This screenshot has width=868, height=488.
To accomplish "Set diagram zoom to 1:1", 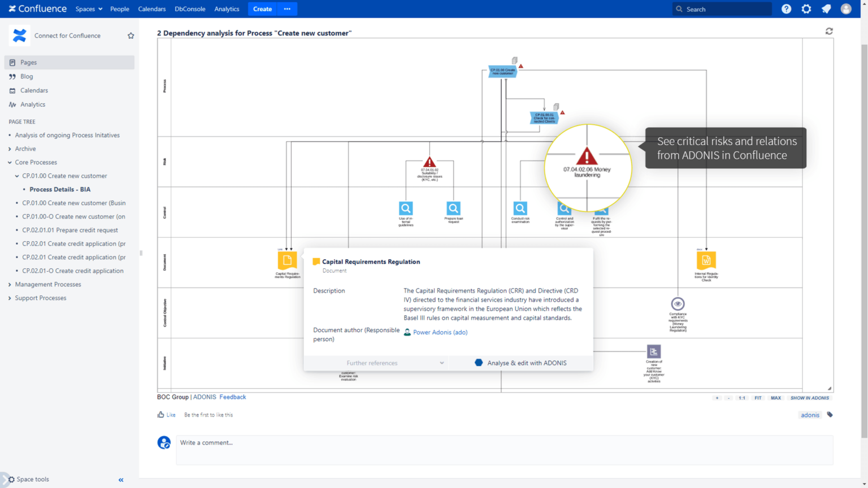I will click(741, 398).
